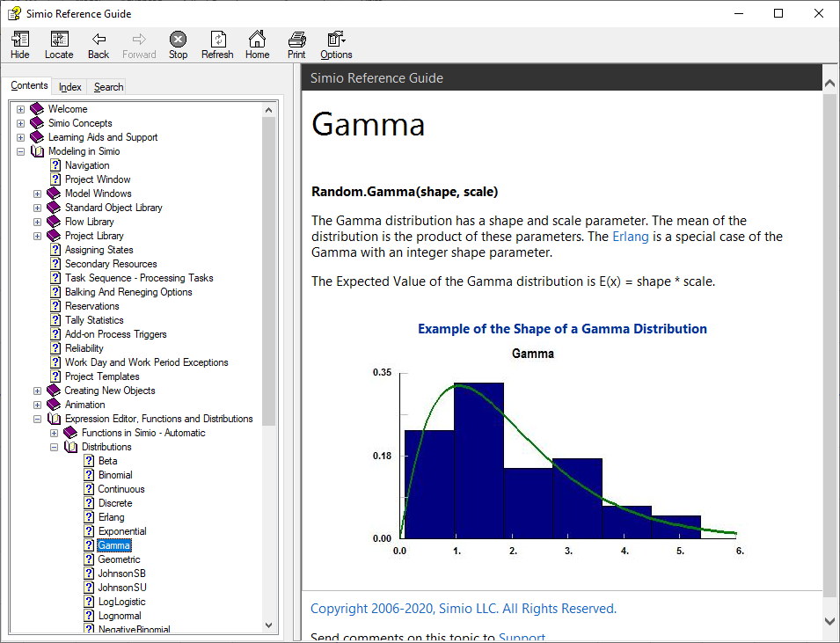Open the Geometric topic
The image size is (840, 643).
pyautogui.click(x=119, y=559)
